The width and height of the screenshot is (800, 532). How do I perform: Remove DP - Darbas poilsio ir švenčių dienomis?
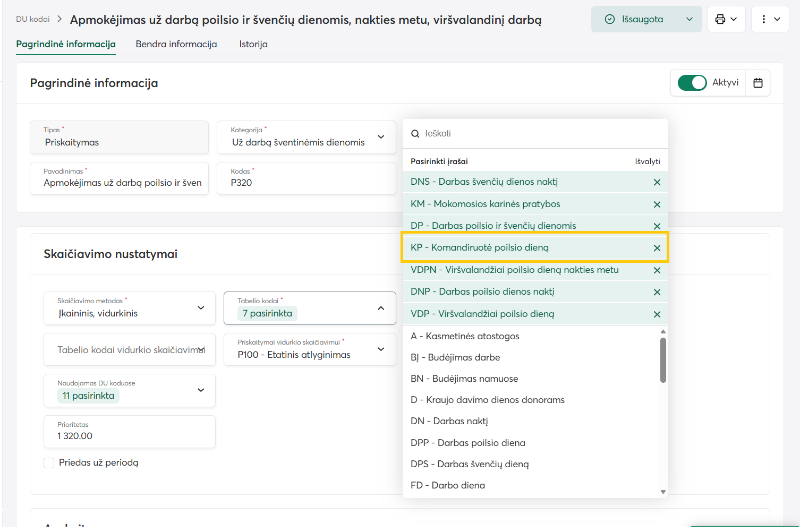point(657,226)
